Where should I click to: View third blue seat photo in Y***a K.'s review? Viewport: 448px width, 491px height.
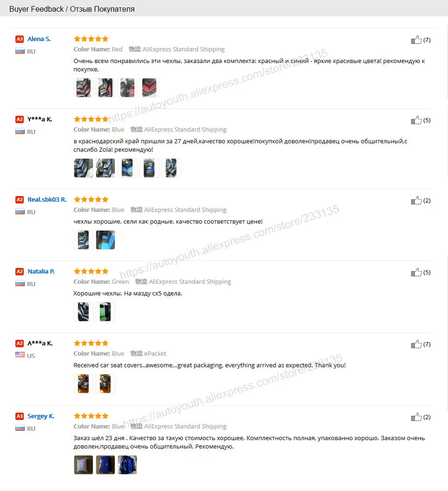127,168
